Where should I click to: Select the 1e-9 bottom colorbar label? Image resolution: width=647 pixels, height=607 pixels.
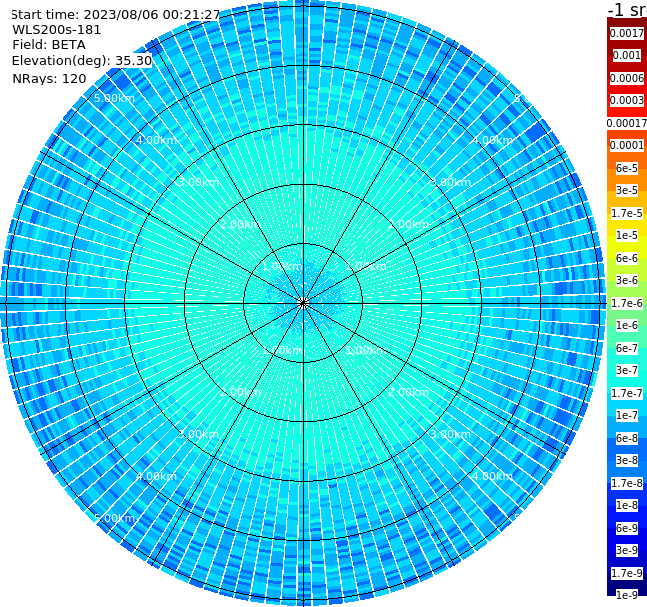tap(627, 595)
